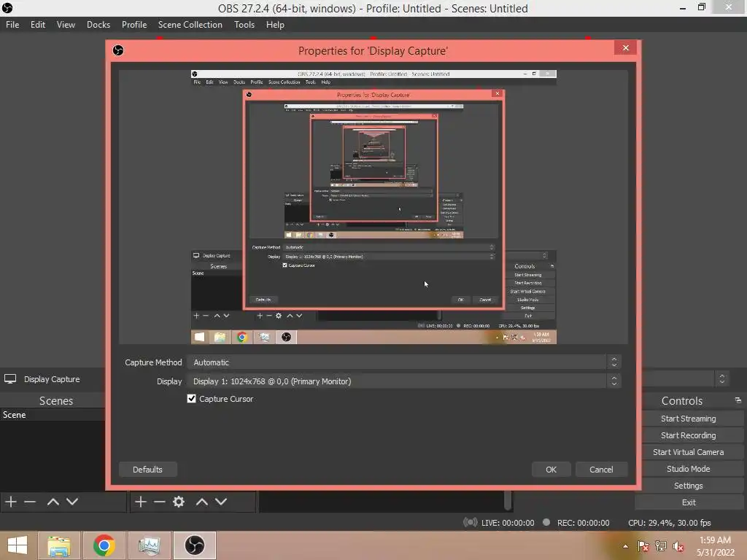Click the recording status dot icon
The image size is (747, 560).
coord(546,522)
